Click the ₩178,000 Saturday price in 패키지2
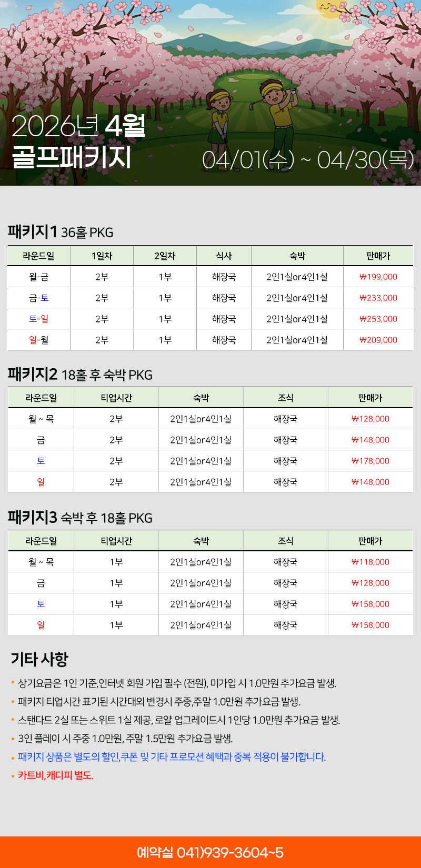The height and width of the screenshot is (868, 421). 370,461
